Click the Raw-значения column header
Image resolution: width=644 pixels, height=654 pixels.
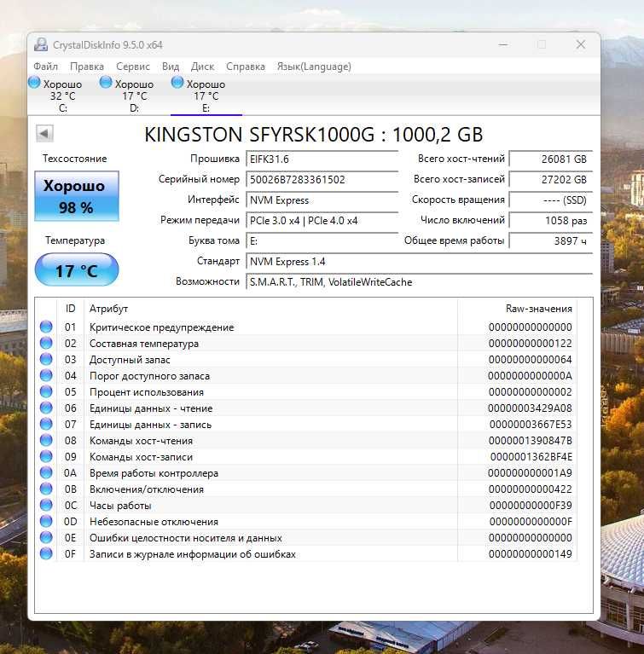[518, 309]
